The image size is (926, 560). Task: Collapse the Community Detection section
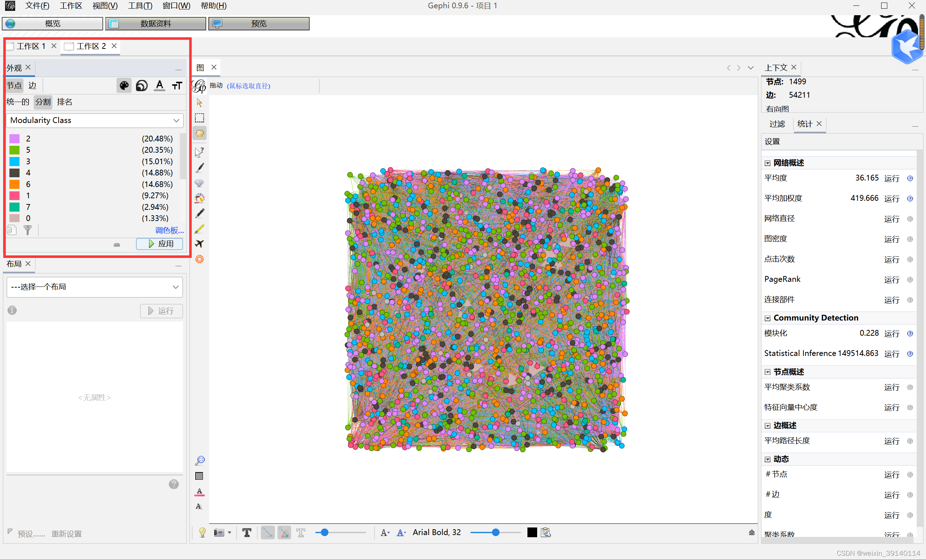(x=768, y=318)
